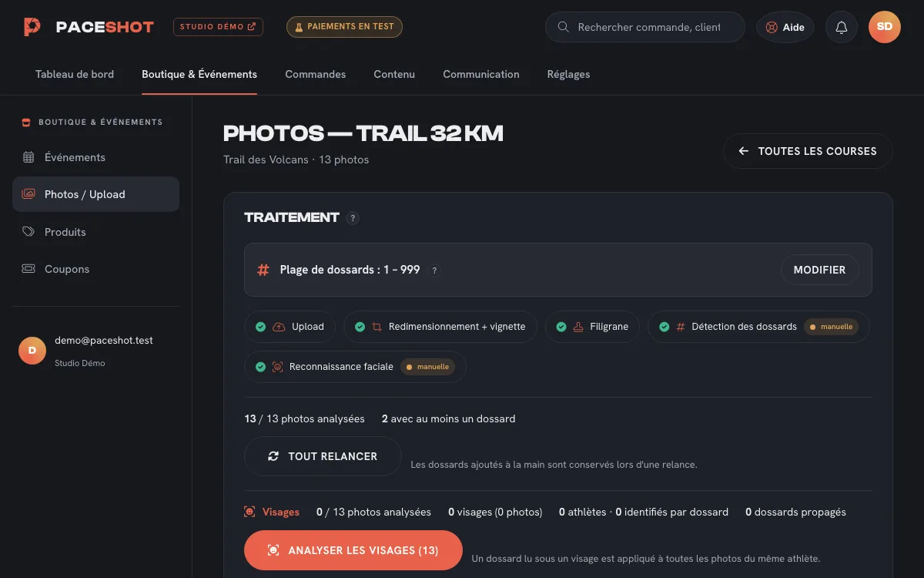Click the magnifier icon in the search box
The width and height of the screenshot is (924, 578).
564,27
